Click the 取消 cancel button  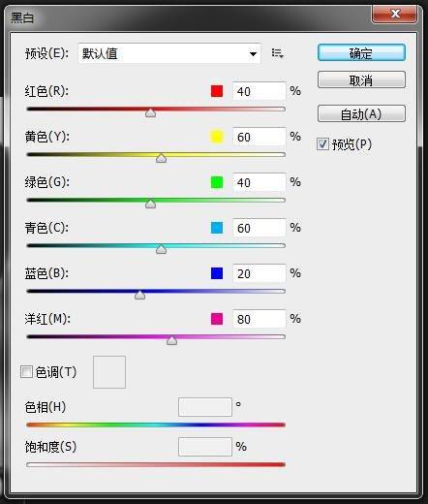tap(361, 79)
